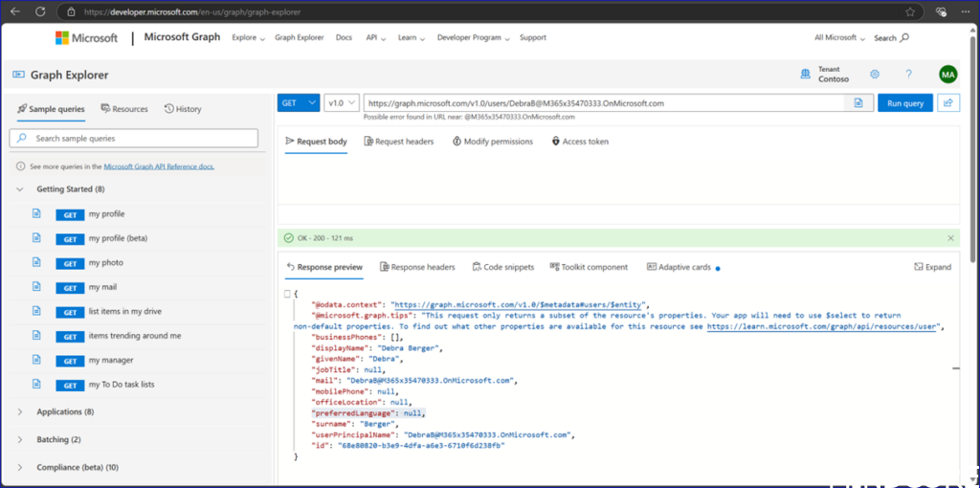The image size is (980, 488).
Task: Open the help question mark icon
Action: click(x=908, y=75)
